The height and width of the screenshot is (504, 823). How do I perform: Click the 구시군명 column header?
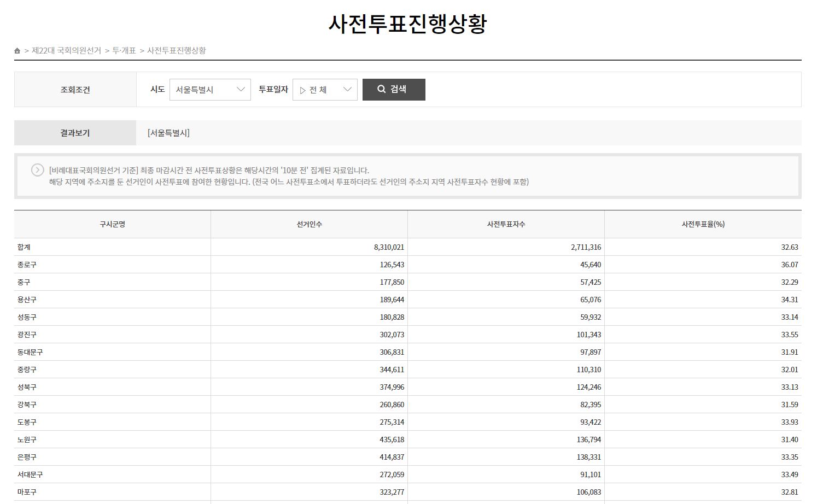(x=112, y=224)
